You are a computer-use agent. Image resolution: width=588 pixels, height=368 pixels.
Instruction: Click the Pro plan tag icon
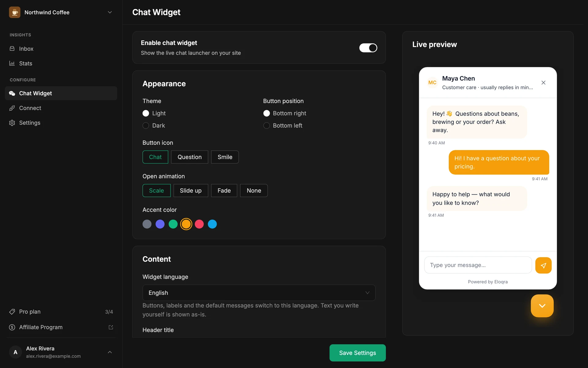coord(12,312)
